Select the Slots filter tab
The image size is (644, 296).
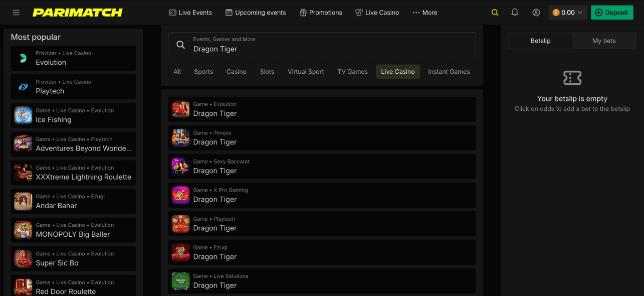pyautogui.click(x=267, y=72)
